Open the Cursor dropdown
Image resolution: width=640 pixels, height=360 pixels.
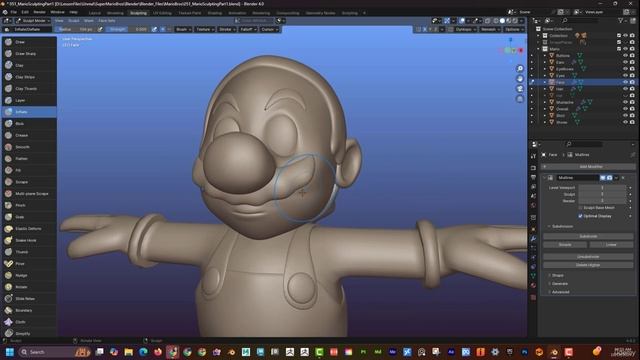click(269, 29)
